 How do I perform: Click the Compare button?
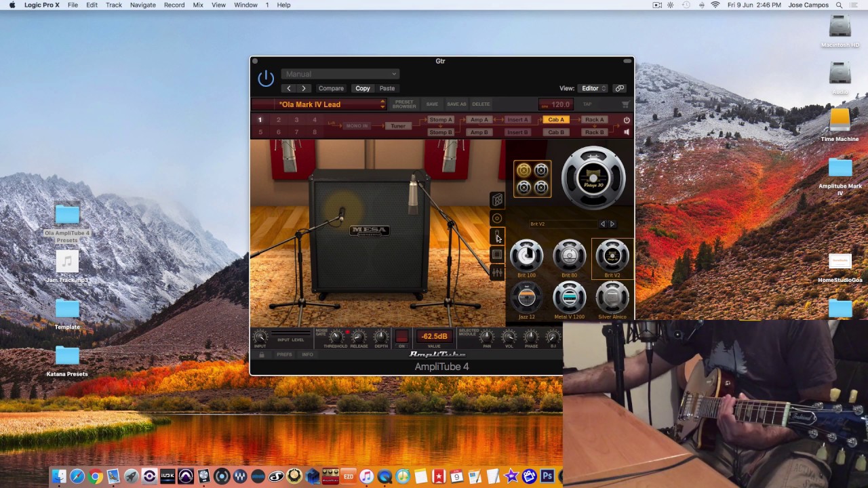[x=331, y=88]
